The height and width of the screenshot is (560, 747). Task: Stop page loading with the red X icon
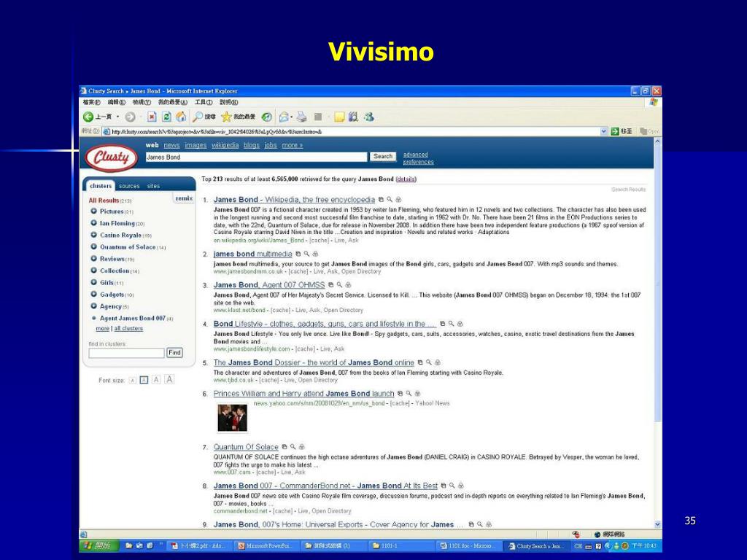[152, 117]
